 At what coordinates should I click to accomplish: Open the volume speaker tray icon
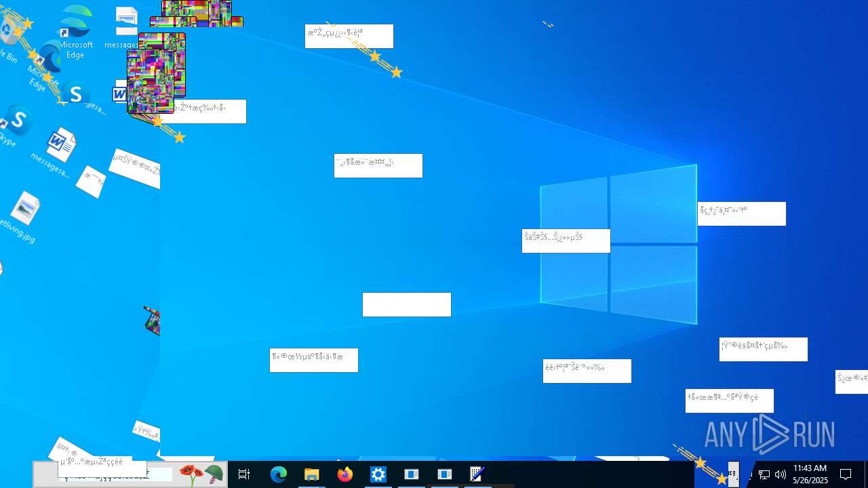(x=780, y=474)
